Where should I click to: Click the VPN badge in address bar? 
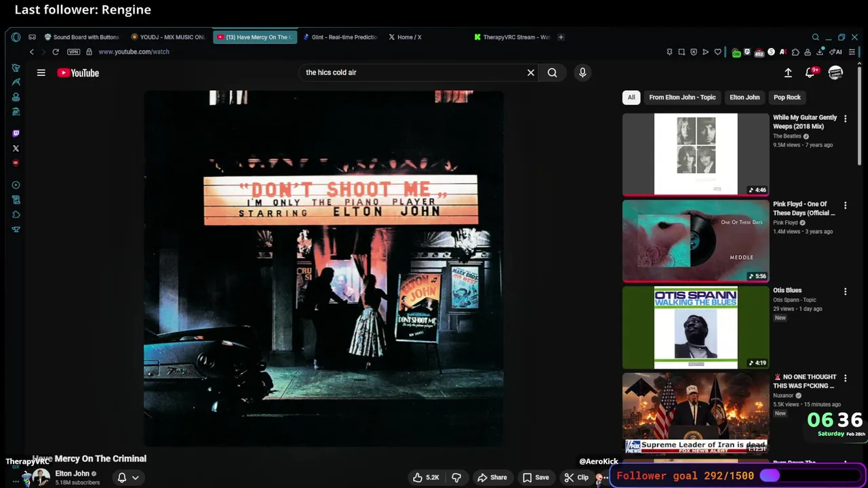tap(73, 52)
